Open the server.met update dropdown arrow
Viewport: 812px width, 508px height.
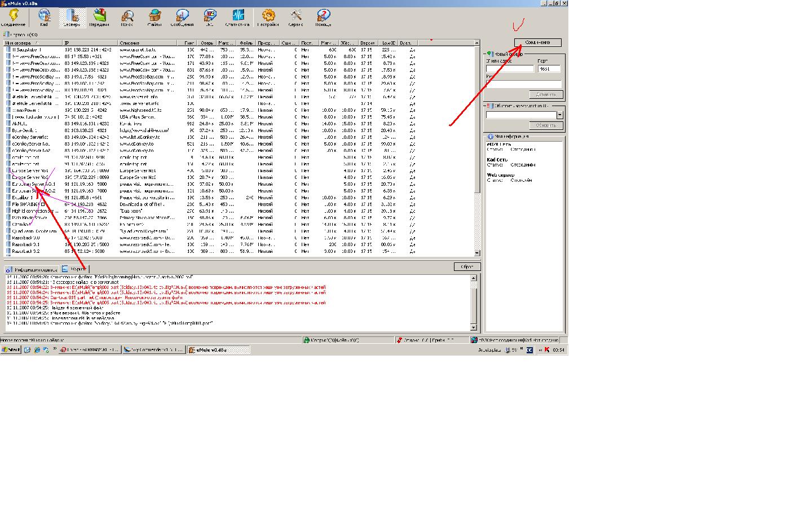coord(559,115)
